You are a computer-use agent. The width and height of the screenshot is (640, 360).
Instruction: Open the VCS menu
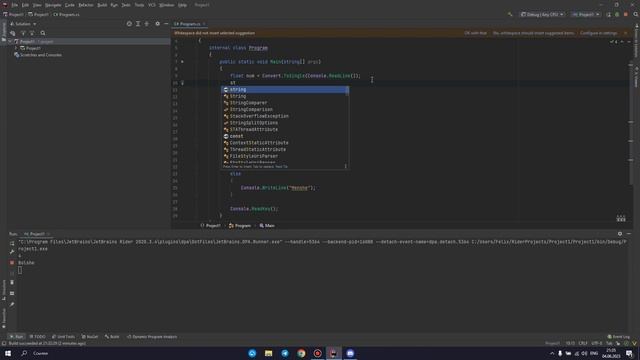point(152,5)
